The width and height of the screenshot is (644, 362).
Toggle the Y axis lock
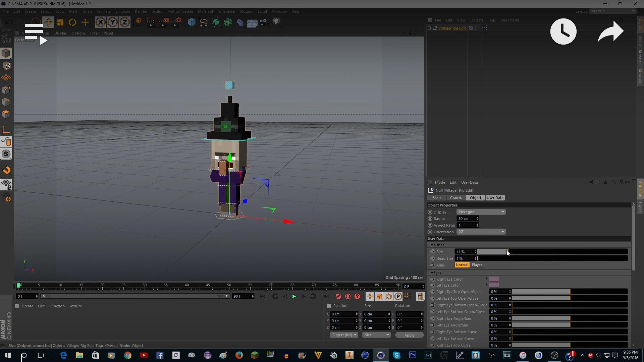[x=112, y=22]
